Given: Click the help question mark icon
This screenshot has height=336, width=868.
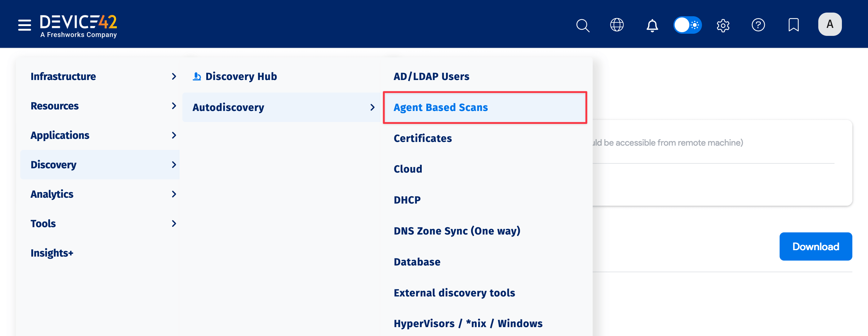Looking at the screenshot, I should tap(758, 25).
